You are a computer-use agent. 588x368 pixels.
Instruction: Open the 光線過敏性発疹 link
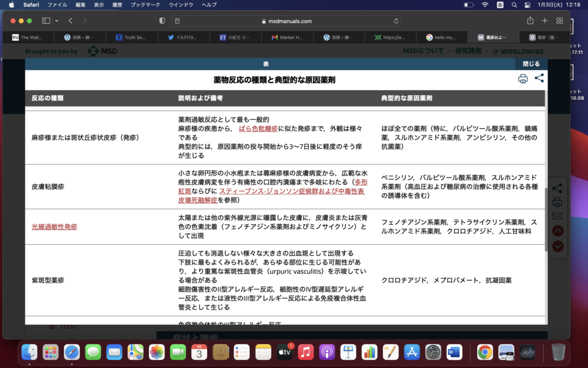click(55, 227)
